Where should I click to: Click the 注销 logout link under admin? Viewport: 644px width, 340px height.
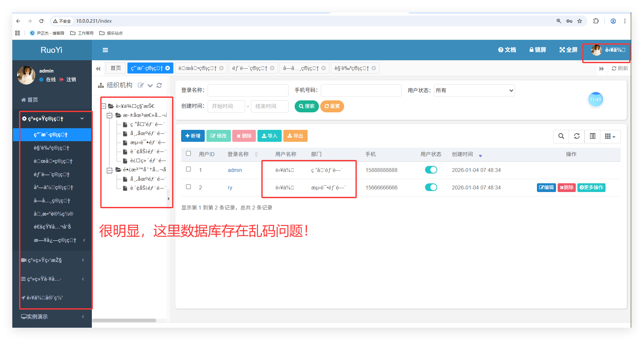pos(71,79)
